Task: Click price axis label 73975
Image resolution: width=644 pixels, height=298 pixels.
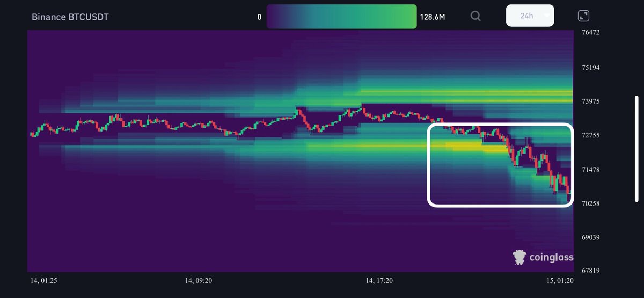Action: click(590, 101)
